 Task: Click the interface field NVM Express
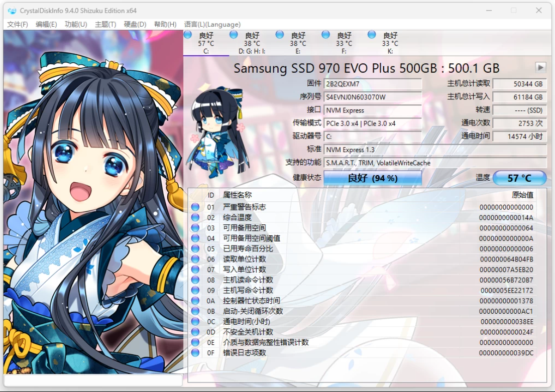pyautogui.click(x=373, y=110)
